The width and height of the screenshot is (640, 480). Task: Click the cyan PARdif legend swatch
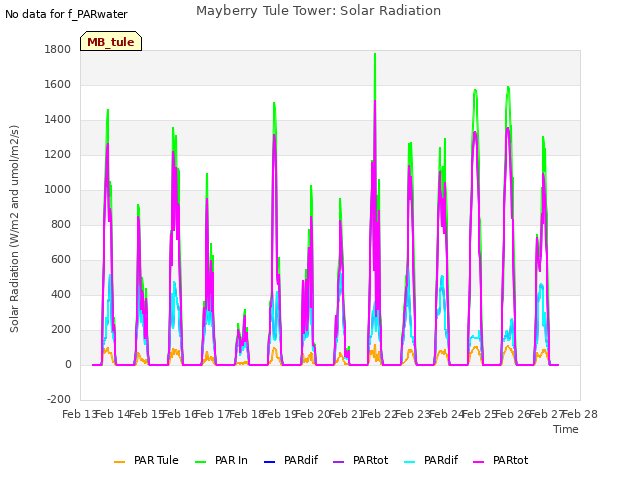pyautogui.click(x=409, y=462)
